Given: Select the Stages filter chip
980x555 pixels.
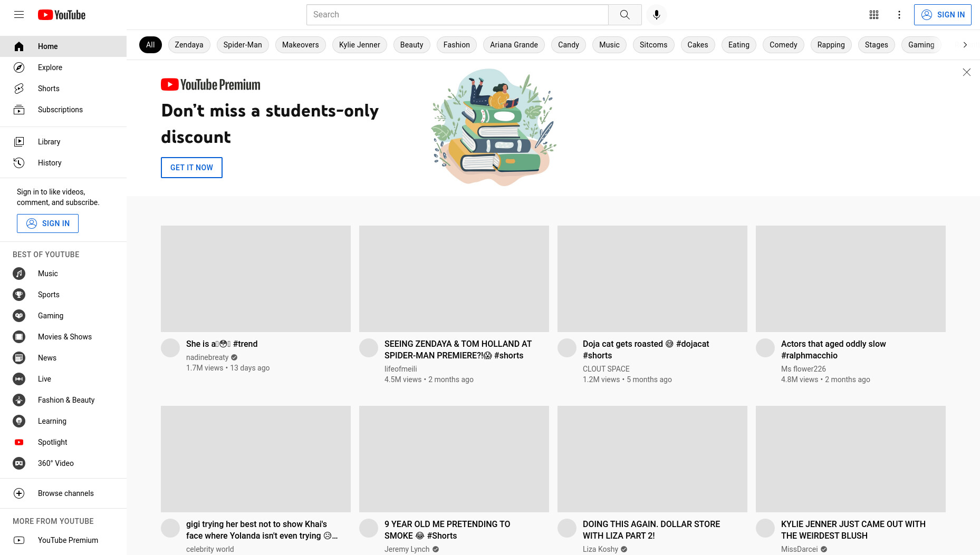Looking at the screenshot, I should click(x=877, y=45).
